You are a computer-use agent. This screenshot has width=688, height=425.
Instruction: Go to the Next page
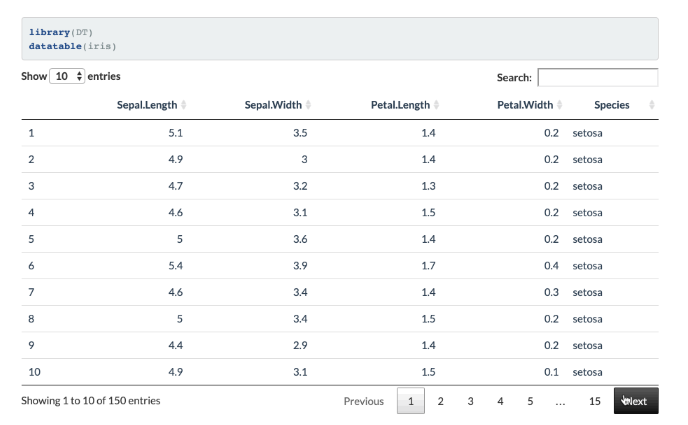636,401
